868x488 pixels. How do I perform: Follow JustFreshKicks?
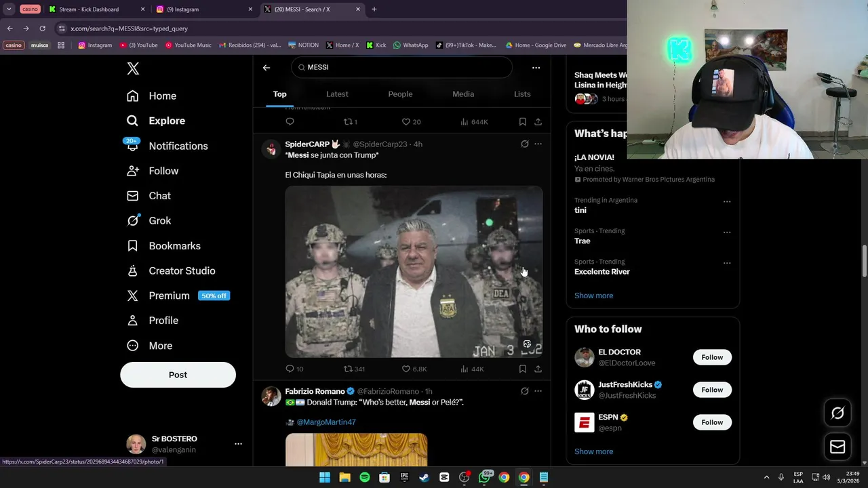coord(712,390)
